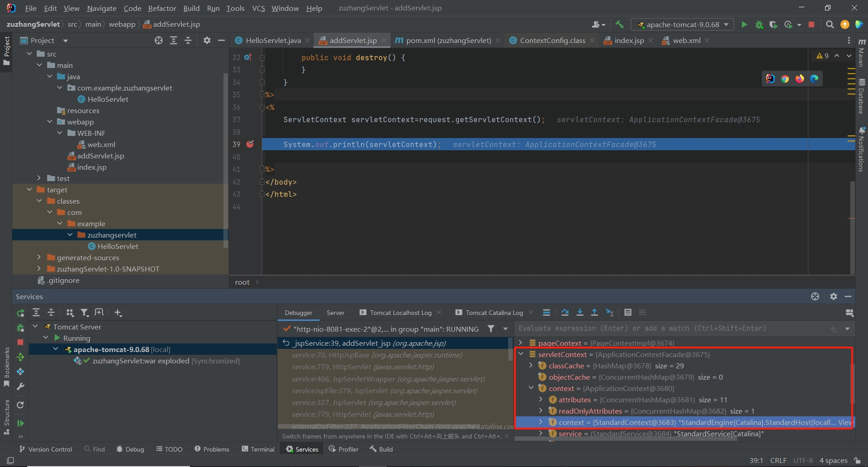Image resolution: width=868 pixels, height=467 pixels.
Task: Open run configuration dropdown apache-tomcat-9.0.68
Action: [x=683, y=24]
